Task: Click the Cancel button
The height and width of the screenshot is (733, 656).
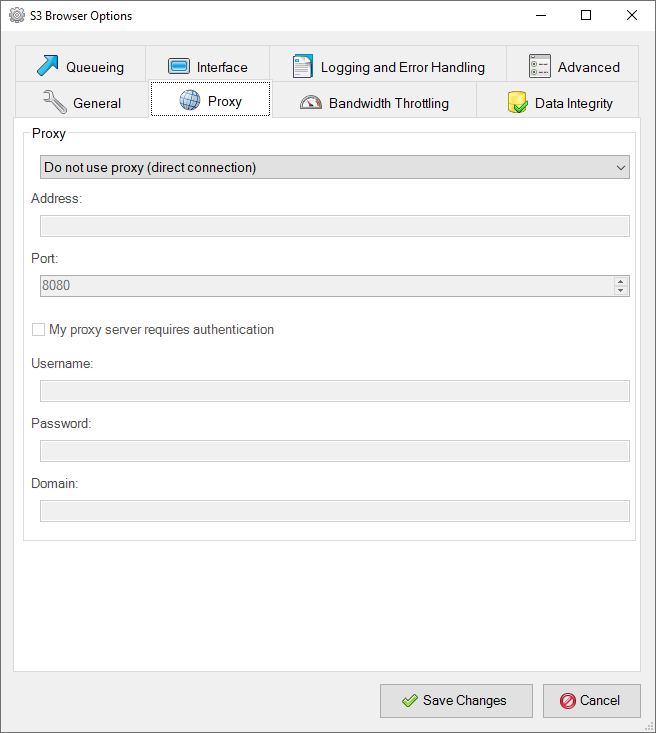Action: (591, 701)
